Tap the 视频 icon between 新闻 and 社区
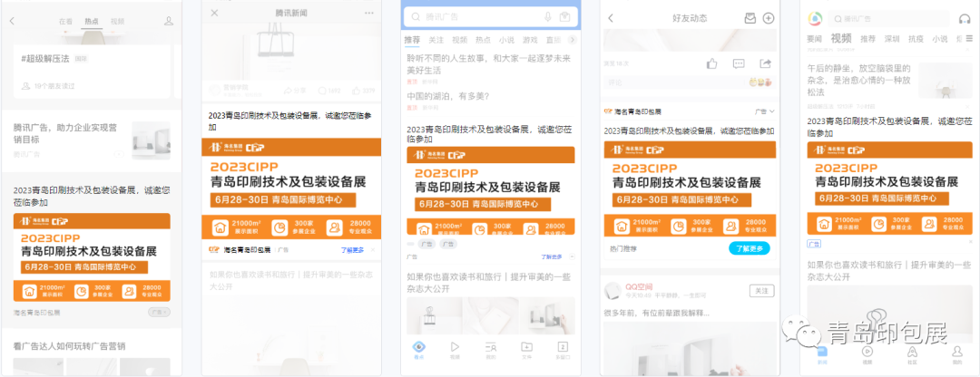 [867, 354]
